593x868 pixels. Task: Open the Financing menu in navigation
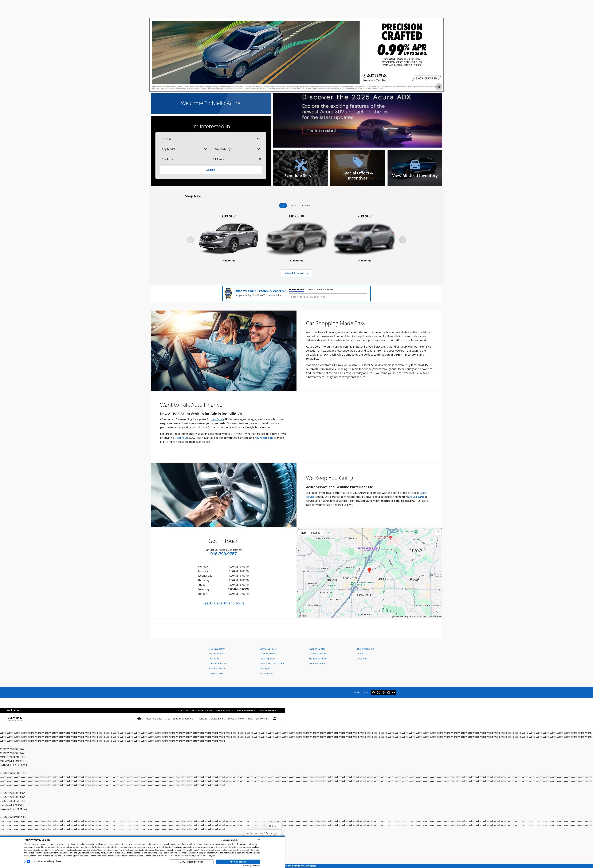point(202,719)
